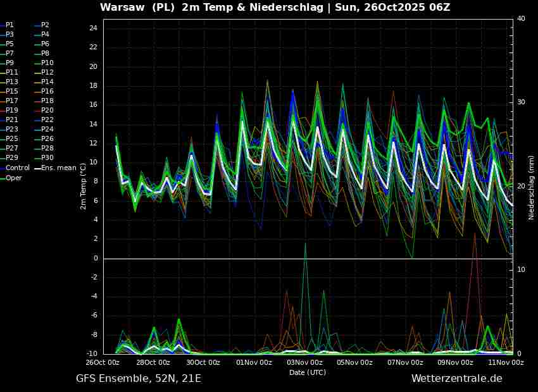Select the 26Oct 00z date tick
Image resolution: width=538 pixels, height=392 pixels.
tap(103, 362)
